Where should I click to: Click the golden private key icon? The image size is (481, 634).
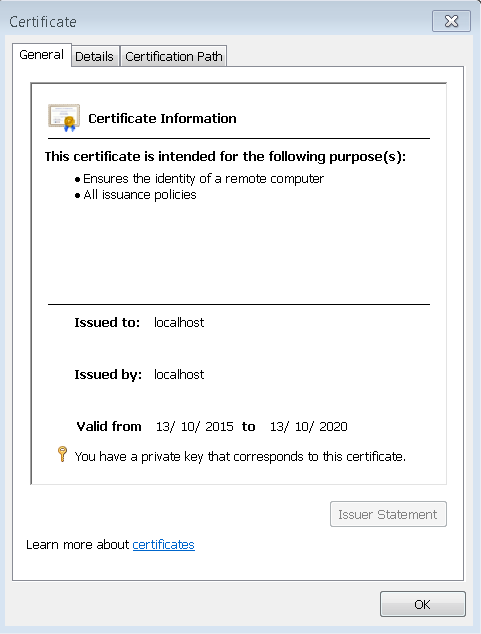click(62, 454)
